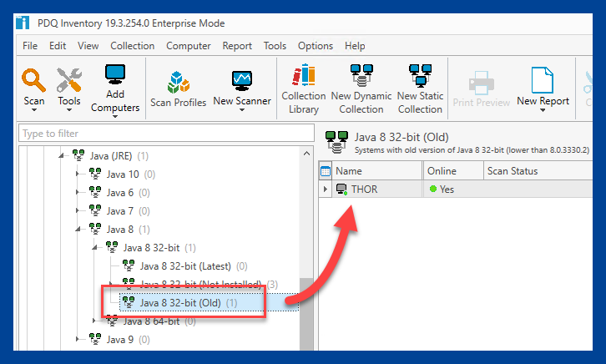Screen dimensions: 606x364
Task: Click the tree scrollbar up arrow
Action: [306, 154]
